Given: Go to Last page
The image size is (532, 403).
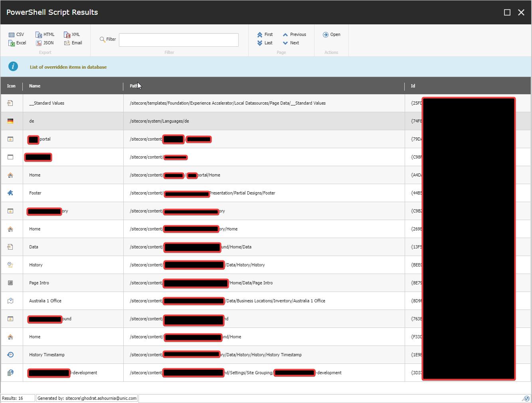Looking at the screenshot, I should point(265,43).
